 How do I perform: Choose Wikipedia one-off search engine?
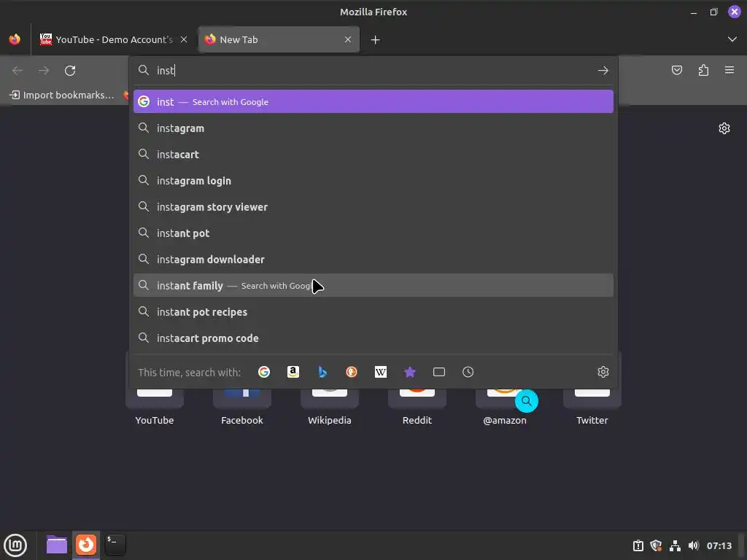(381, 372)
